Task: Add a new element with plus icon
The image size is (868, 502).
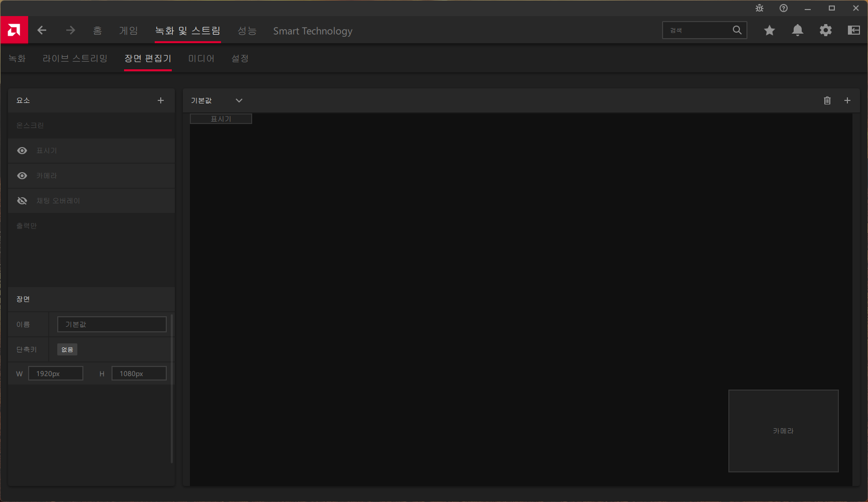Action: 161,100
